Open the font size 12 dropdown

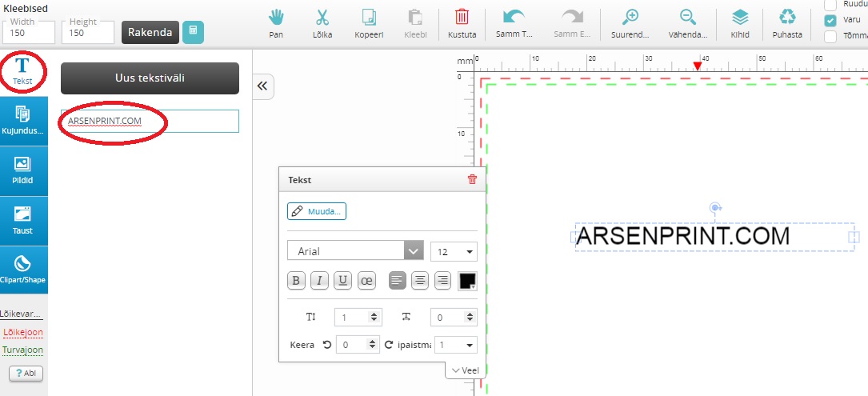(x=454, y=251)
